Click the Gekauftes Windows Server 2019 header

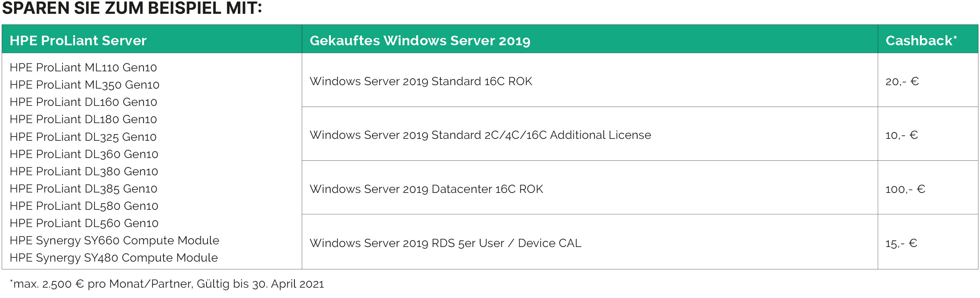[420, 41]
